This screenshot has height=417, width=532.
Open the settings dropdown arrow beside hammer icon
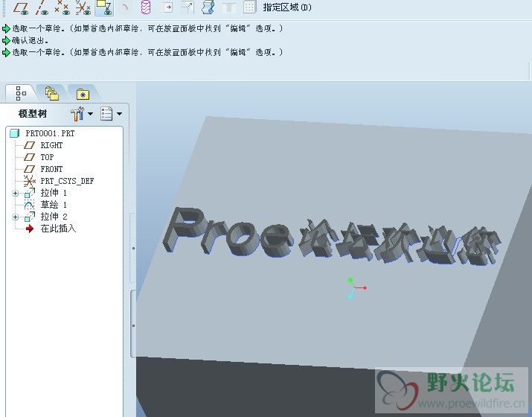click(x=90, y=114)
